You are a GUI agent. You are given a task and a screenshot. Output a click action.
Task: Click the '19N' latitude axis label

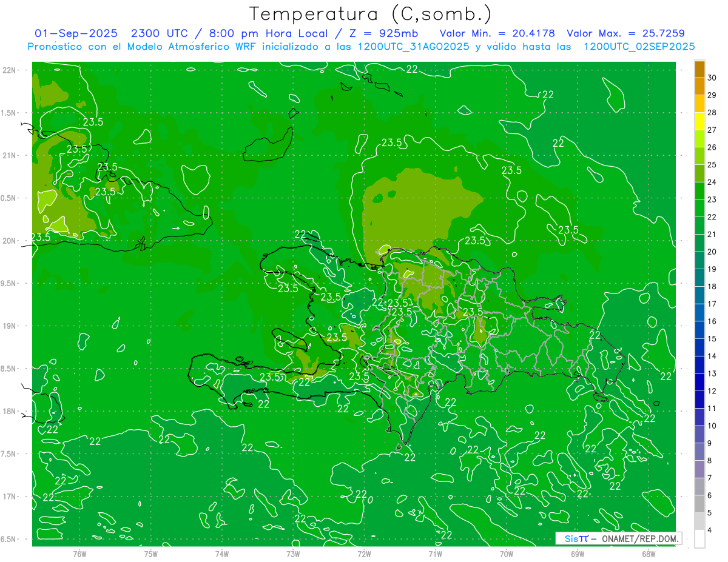9,326
